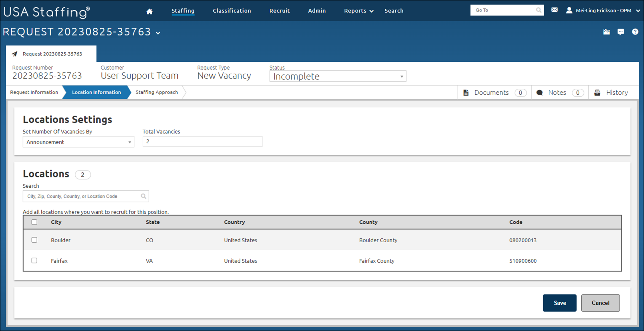Click the Notes speech bubble icon
This screenshot has width=644, height=331.
pyautogui.click(x=539, y=93)
